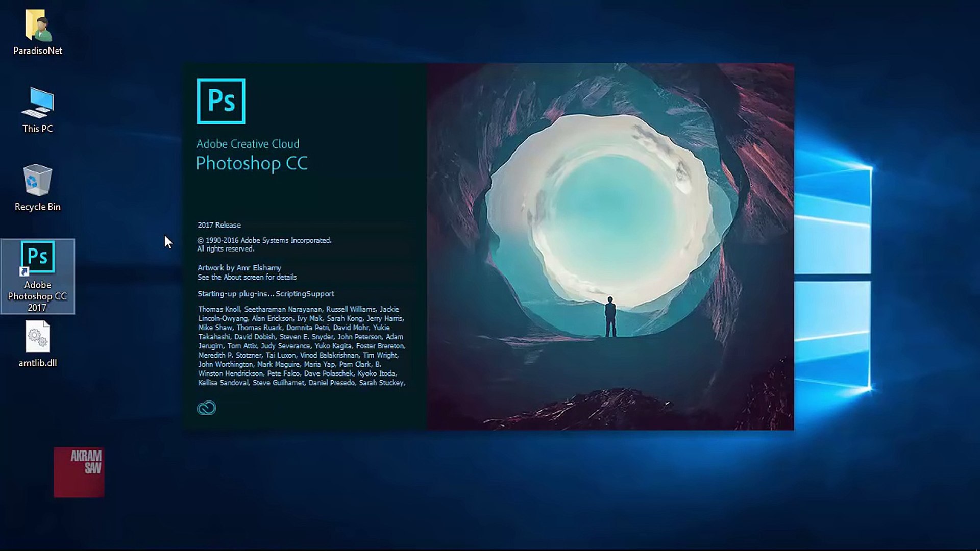The image size is (980, 551).
Task: Click Artwork by Amr Elshamy credit text
Action: point(239,268)
